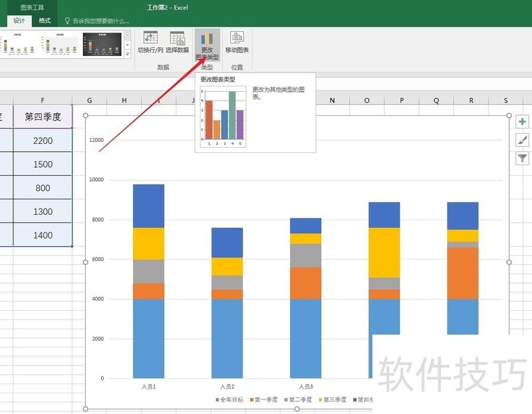This screenshot has height=414, width=532.
Task: Open Select Data (选择数据) dialog
Action: click(x=177, y=42)
